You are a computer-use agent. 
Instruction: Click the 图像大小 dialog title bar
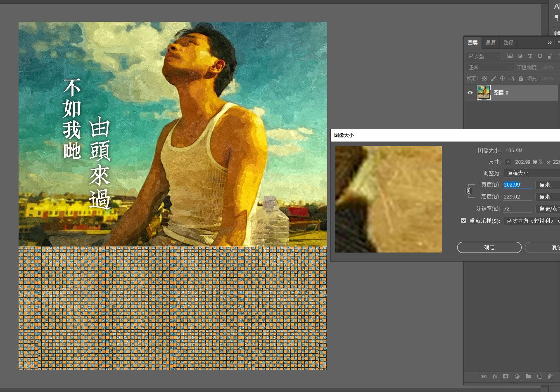click(445, 135)
